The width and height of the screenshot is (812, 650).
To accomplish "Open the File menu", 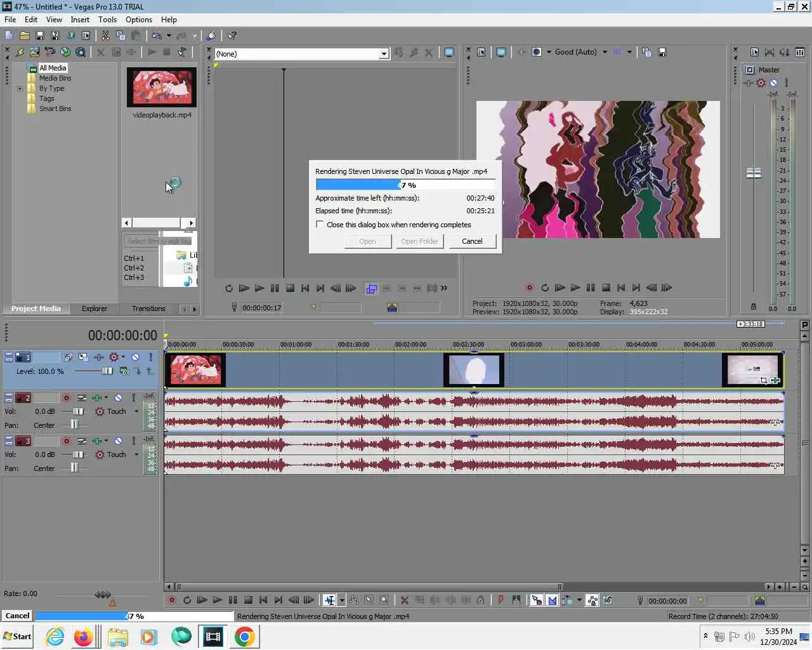I will click(x=10, y=20).
